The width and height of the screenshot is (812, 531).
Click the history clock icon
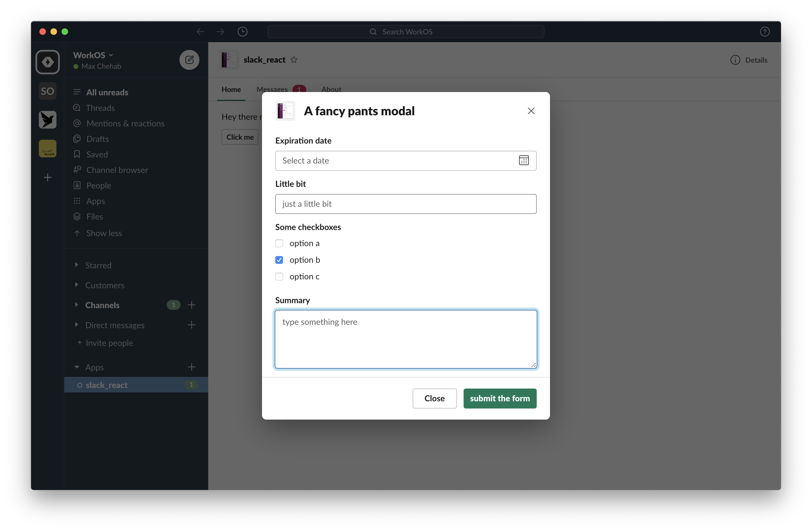[x=242, y=32]
